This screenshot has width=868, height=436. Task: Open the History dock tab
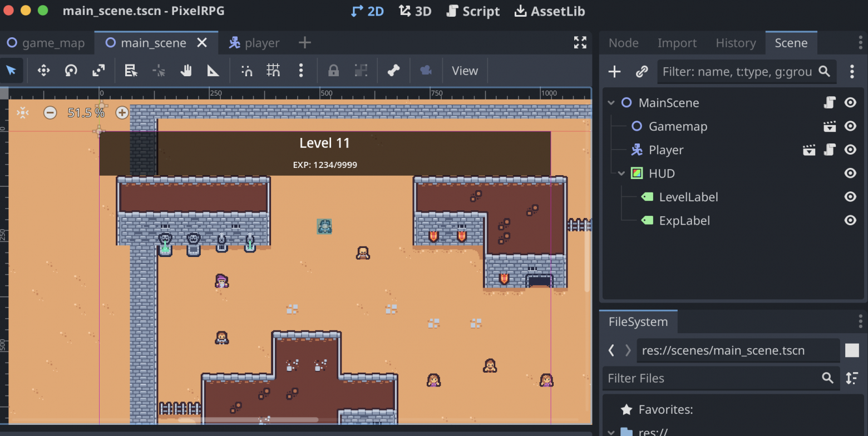(x=735, y=43)
